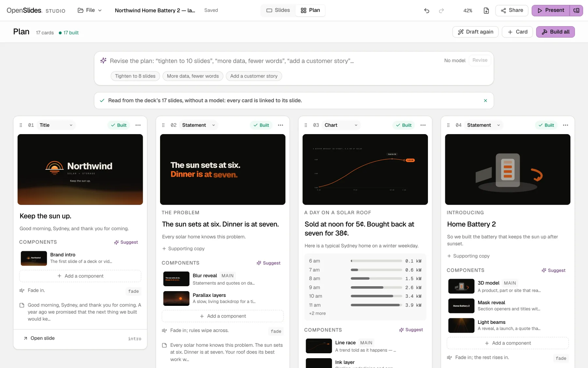Open card 01 layout type dropdown (Title)
588x368 pixels.
point(56,125)
